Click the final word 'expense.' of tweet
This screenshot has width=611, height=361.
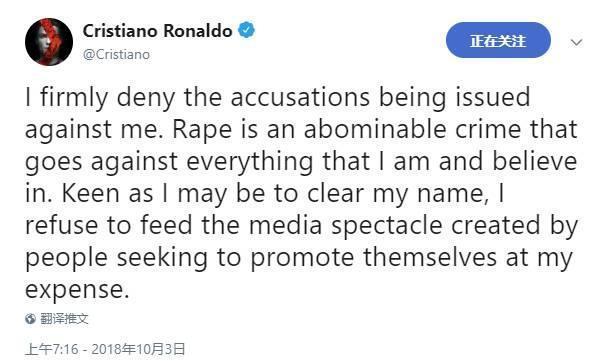tap(77, 291)
